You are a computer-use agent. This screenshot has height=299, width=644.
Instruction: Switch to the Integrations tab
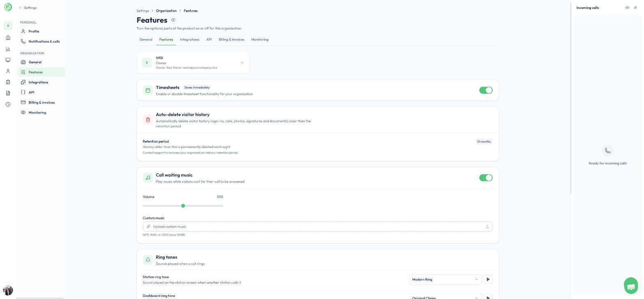(x=189, y=39)
